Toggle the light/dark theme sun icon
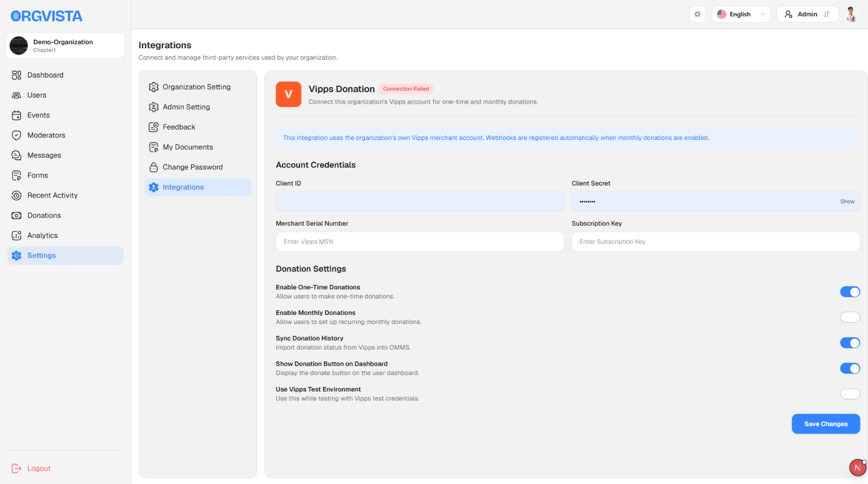Image resolution: width=868 pixels, height=484 pixels. click(x=698, y=14)
